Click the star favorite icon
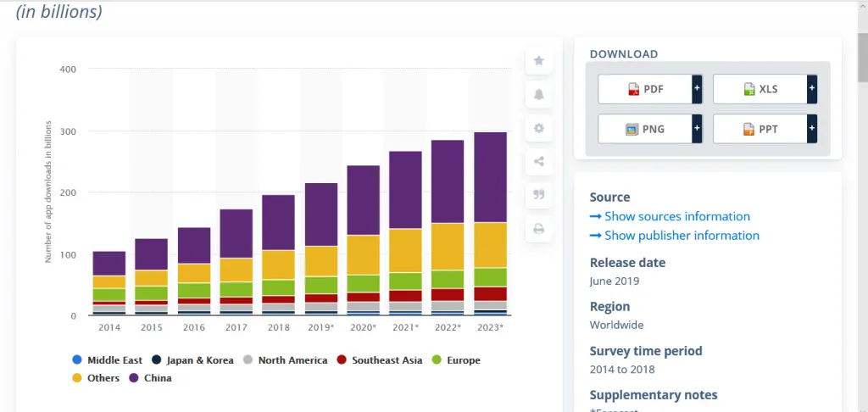This screenshot has height=412, width=868. point(538,61)
